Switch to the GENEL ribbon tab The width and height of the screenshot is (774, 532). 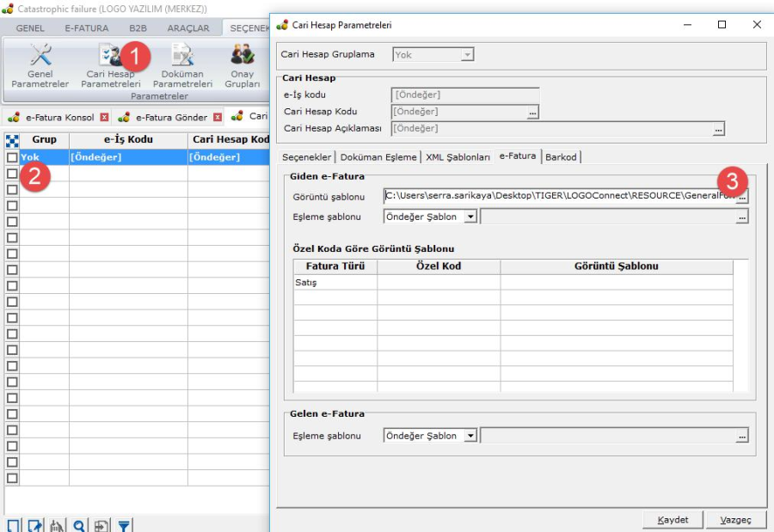(x=30, y=28)
